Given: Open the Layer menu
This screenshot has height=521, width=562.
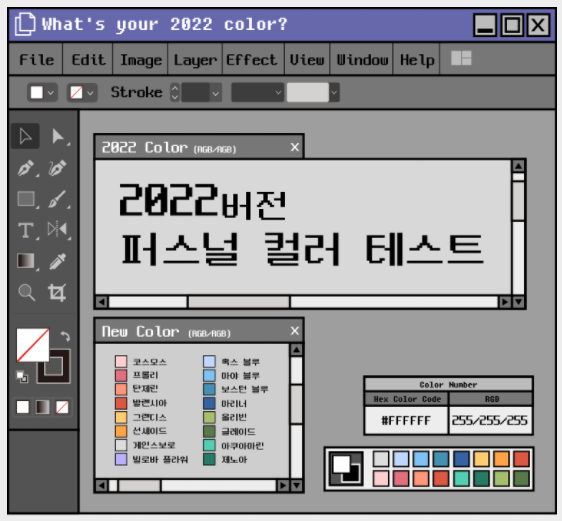Looking at the screenshot, I should tap(195, 60).
